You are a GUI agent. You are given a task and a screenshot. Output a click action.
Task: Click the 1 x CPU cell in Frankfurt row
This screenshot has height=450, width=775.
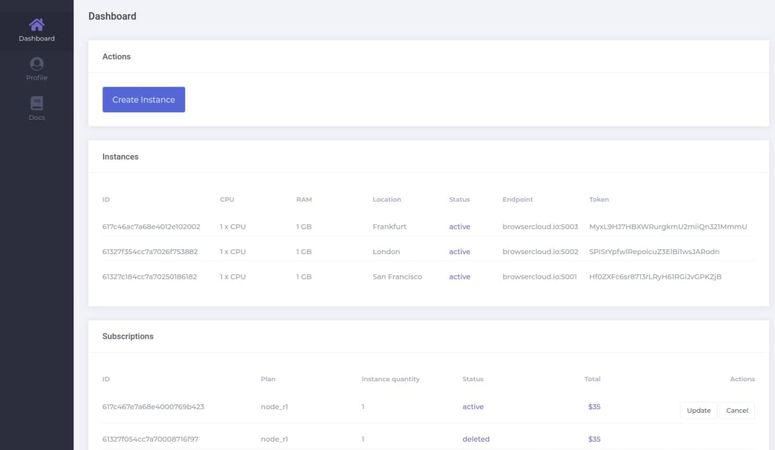(233, 226)
